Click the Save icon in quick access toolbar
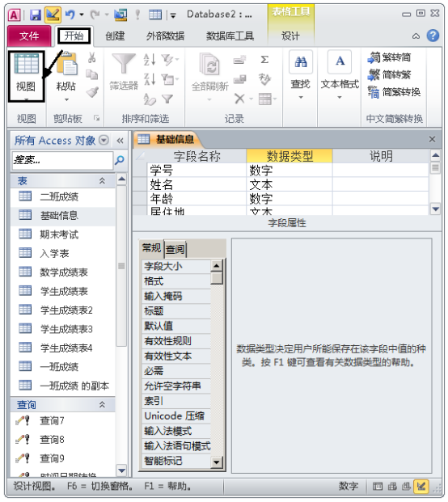The width and height of the screenshot is (448, 502). point(36,15)
